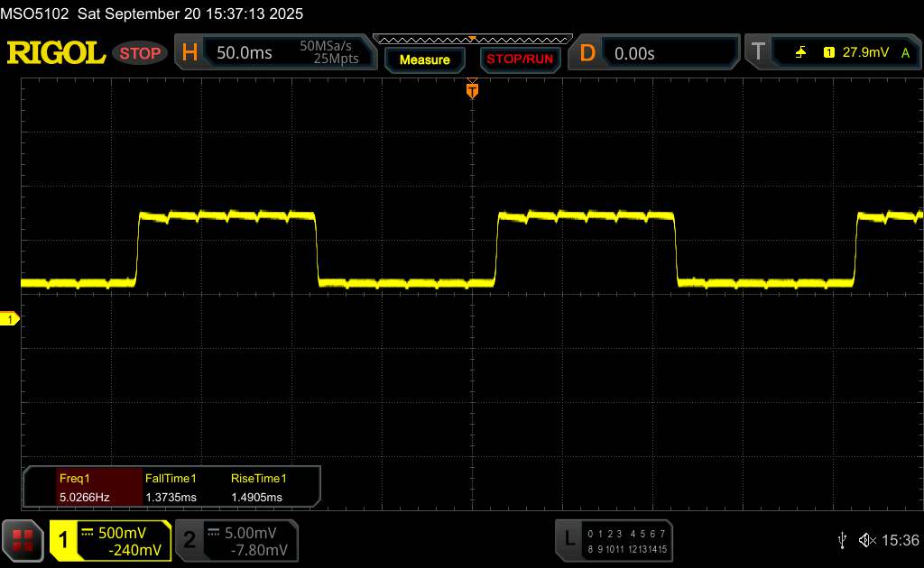This screenshot has width=924, height=568.
Task: Click the orange H horizontal icon
Action: click(x=189, y=53)
